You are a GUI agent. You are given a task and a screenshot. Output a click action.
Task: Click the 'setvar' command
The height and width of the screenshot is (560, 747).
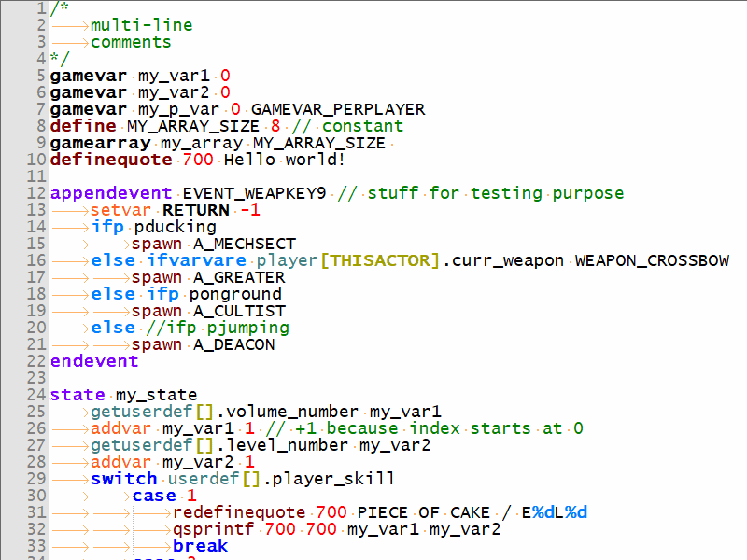(120, 210)
